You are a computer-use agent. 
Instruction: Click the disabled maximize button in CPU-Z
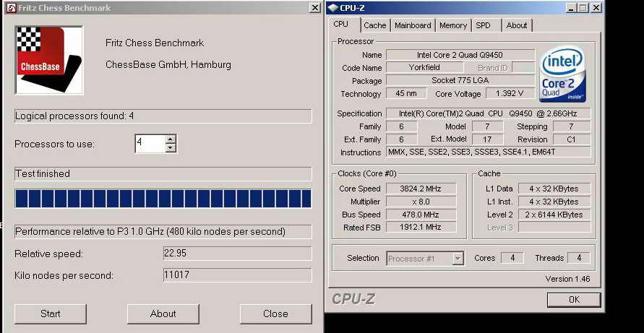click(x=583, y=8)
